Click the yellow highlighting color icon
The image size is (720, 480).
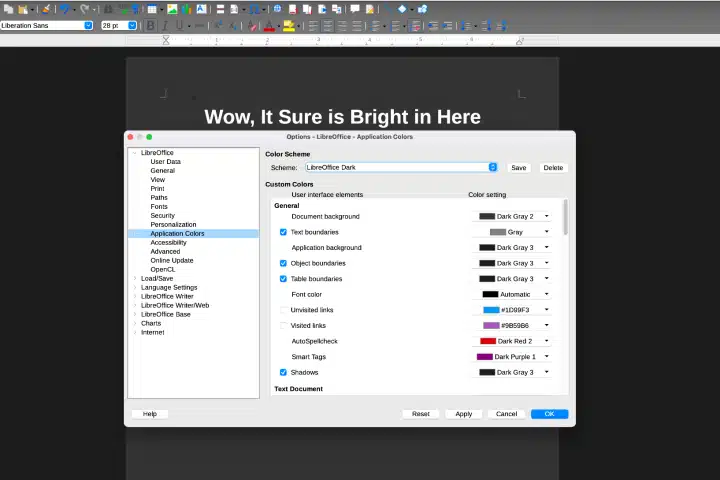288,25
